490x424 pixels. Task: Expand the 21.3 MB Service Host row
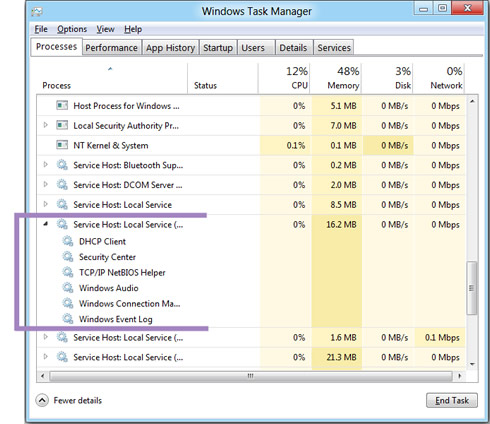click(46, 357)
